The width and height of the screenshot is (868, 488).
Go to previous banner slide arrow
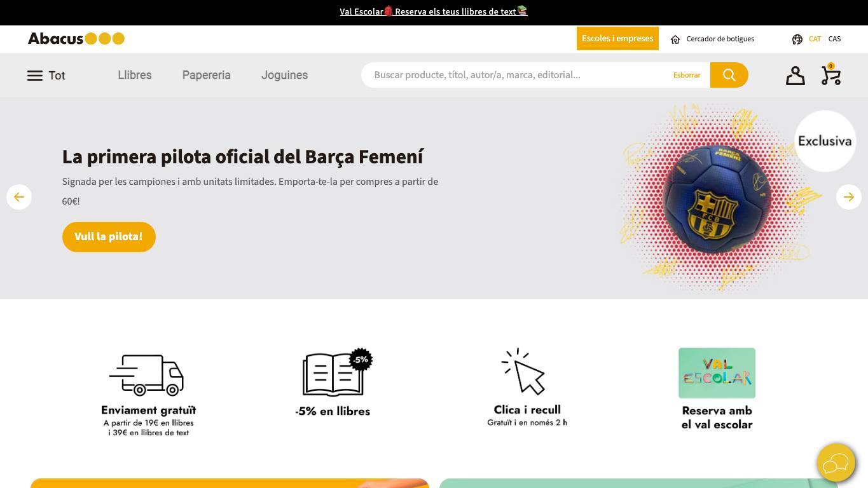(x=19, y=197)
